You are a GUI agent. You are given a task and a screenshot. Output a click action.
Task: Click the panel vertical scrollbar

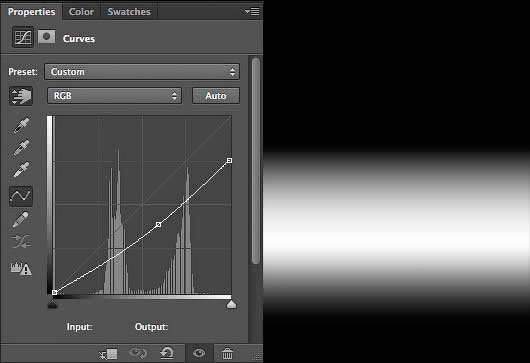256,161
